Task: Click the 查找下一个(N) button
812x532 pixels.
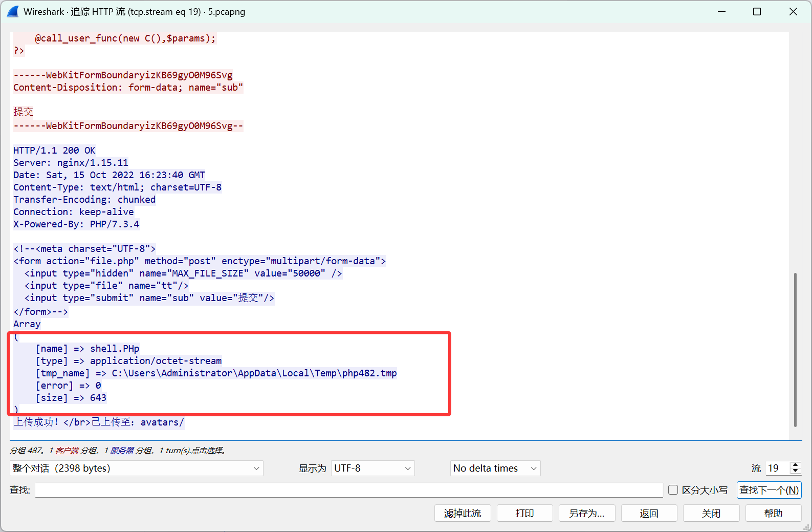Action: 769,490
